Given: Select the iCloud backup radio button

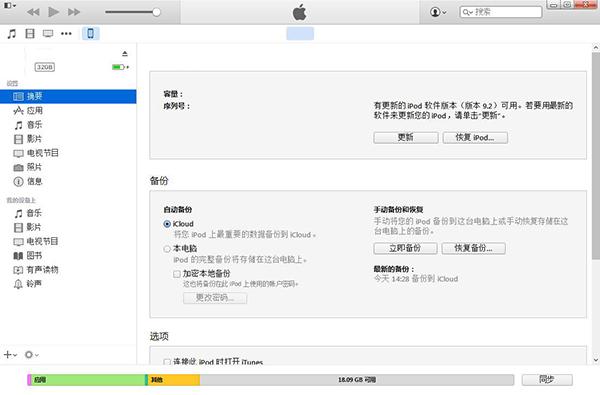Looking at the screenshot, I should tap(167, 224).
